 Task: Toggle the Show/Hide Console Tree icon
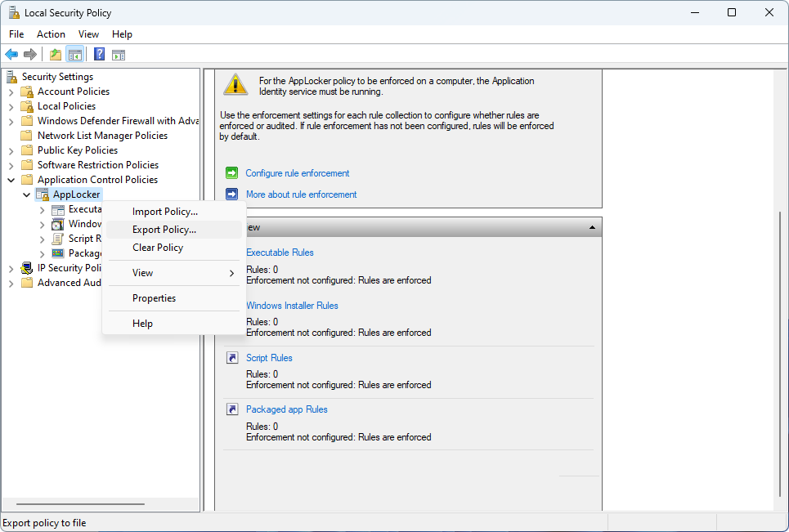74,55
